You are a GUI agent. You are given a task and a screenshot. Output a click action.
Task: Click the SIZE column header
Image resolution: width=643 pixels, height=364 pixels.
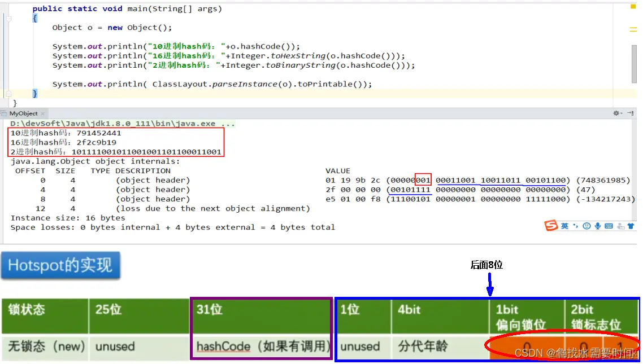click(x=65, y=170)
